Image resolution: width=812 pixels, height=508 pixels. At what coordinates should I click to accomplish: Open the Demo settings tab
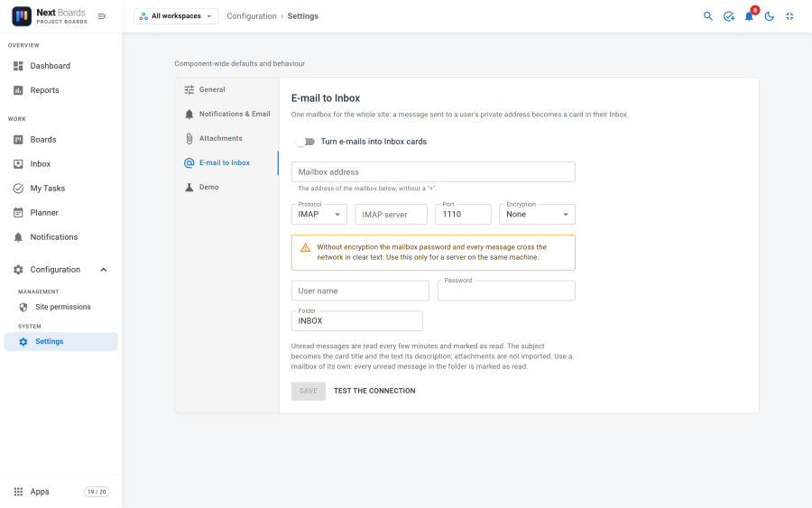tap(226, 187)
